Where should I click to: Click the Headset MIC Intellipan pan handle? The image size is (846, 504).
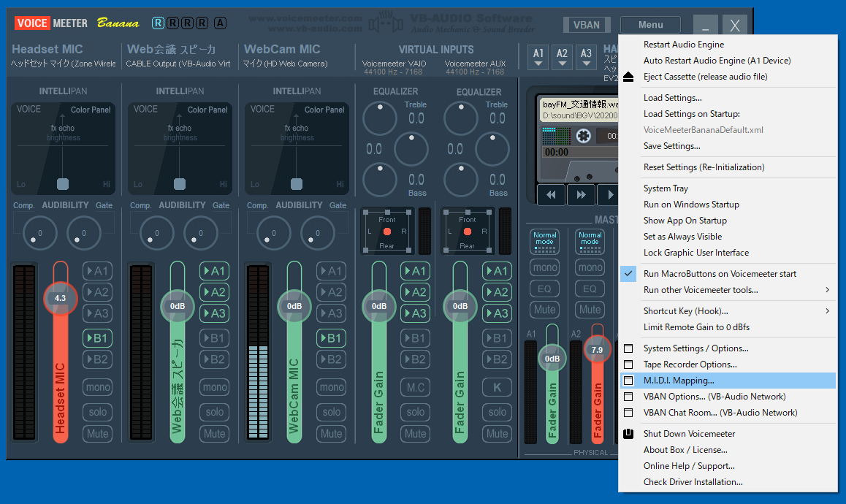pos(63,184)
